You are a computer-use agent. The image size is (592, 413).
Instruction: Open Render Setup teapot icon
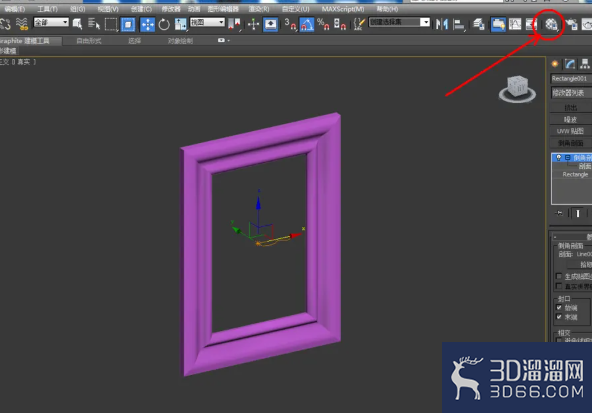[572, 24]
